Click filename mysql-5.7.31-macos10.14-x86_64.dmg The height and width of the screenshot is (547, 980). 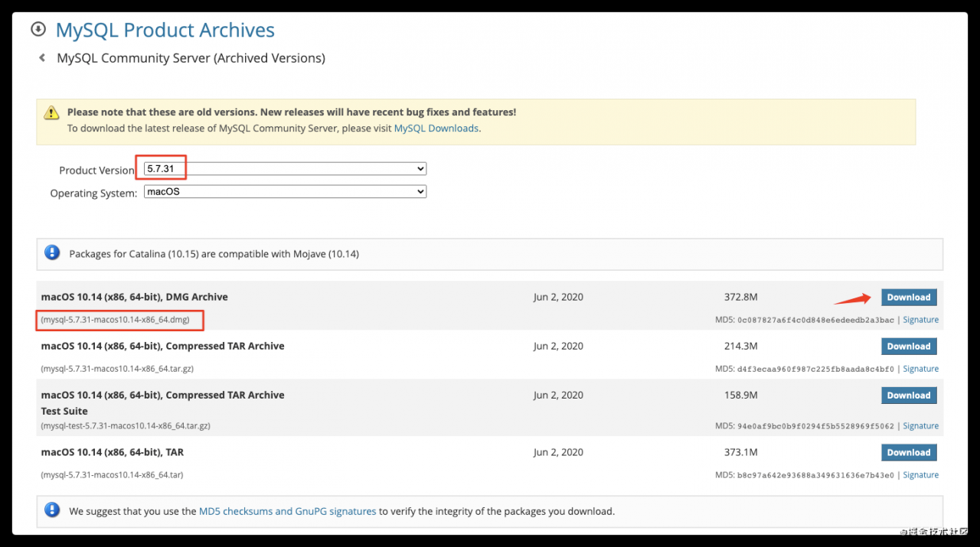[x=116, y=320]
